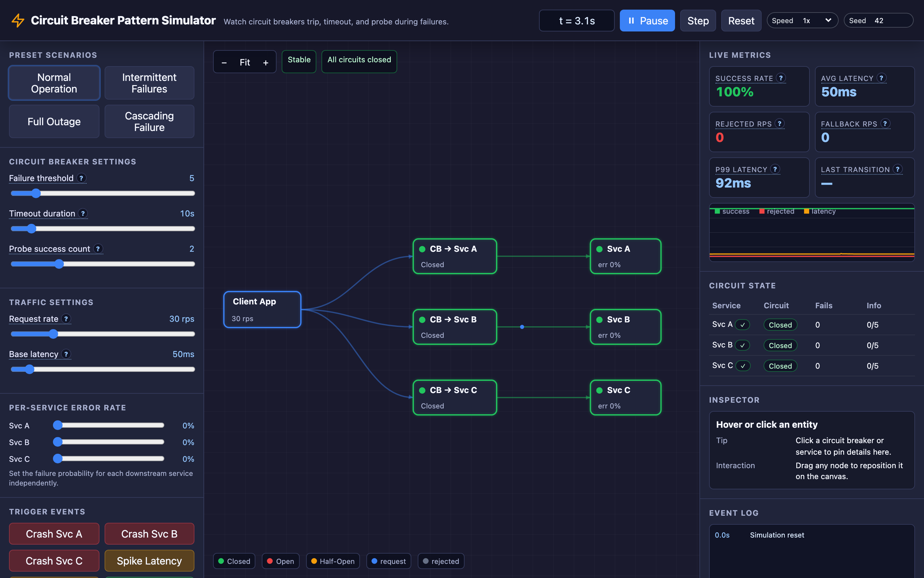Viewport: 924px width, 578px height.
Task: Select Cascading Failure preset
Action: click(x=149, y=122)
